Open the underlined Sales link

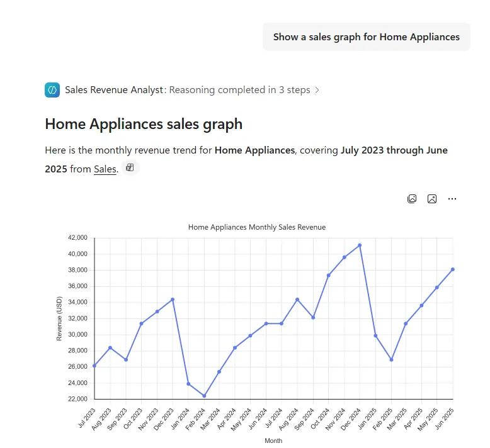pyautogui.click(x=105, y=169)
